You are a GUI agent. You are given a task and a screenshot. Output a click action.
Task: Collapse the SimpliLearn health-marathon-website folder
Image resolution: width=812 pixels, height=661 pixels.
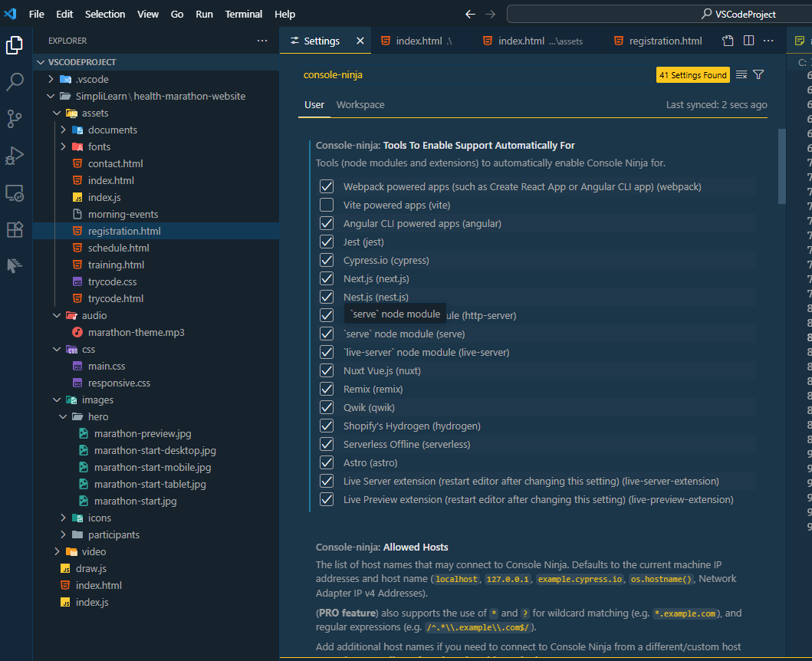pos(51,96)
